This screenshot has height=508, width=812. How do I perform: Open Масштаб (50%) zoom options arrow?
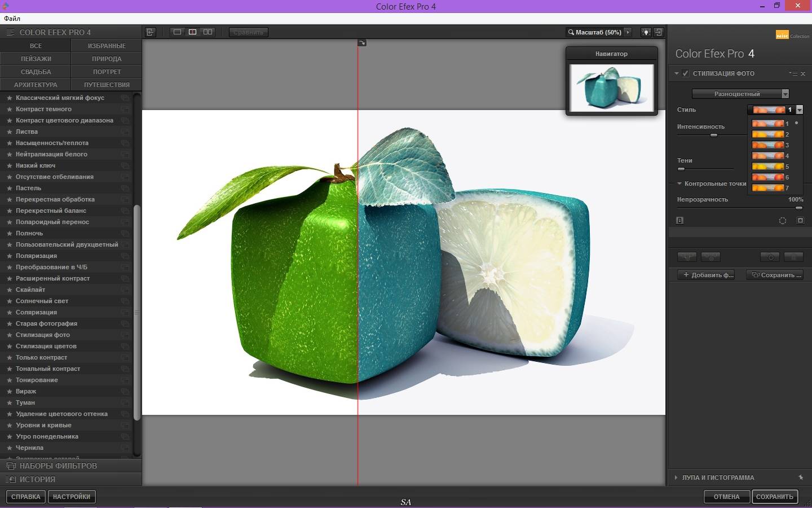pos(628,32)
